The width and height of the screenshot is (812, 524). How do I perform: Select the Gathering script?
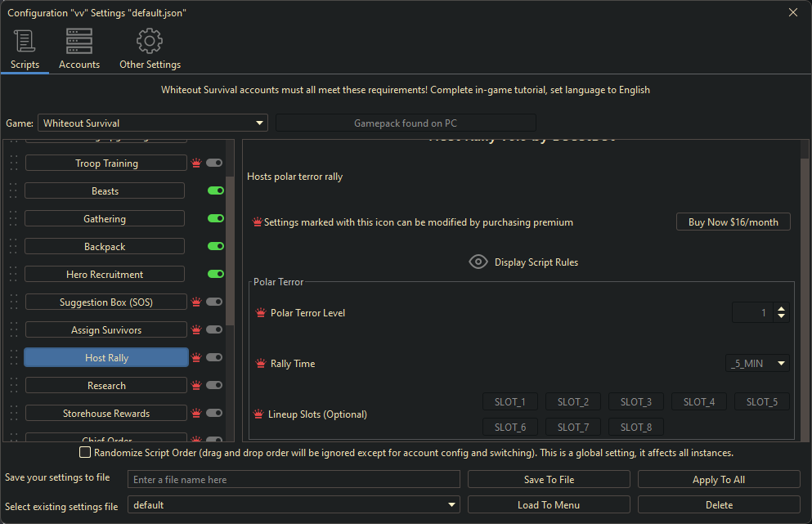[x=105, y=218]
